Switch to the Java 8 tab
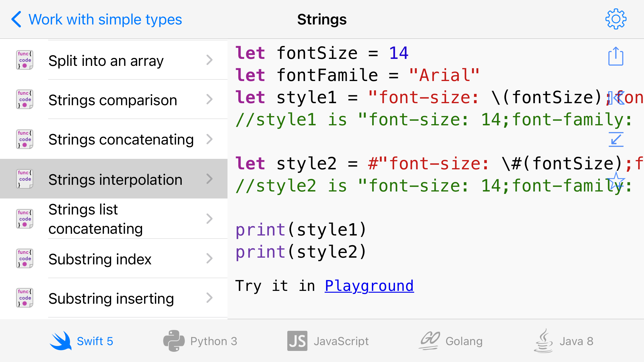The width and height of the screenshot is (644, 362). tap(564, 341)
